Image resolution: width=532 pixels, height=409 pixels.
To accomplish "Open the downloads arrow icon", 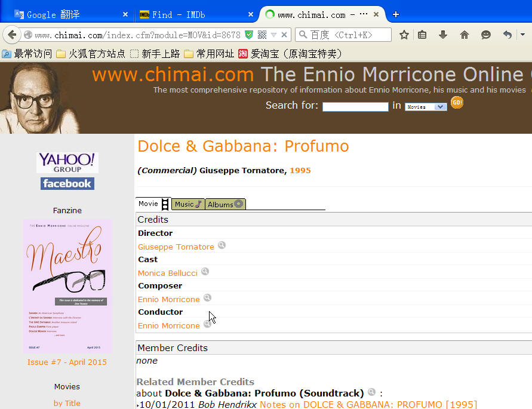I will coord(443,35).
